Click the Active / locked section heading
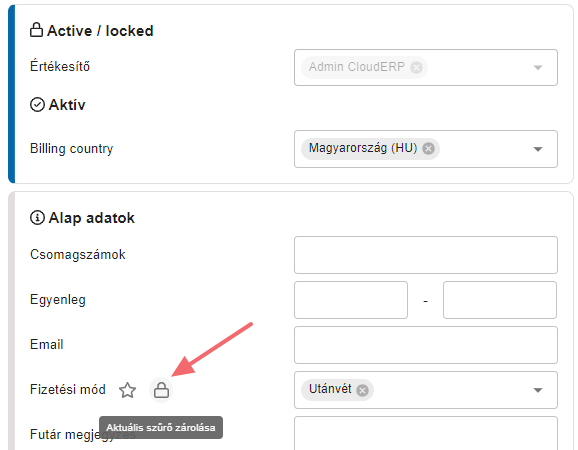 click(x=100, y=31)
